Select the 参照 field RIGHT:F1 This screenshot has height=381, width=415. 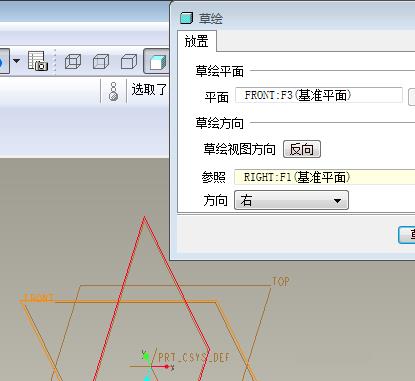[x=325, y=177]
